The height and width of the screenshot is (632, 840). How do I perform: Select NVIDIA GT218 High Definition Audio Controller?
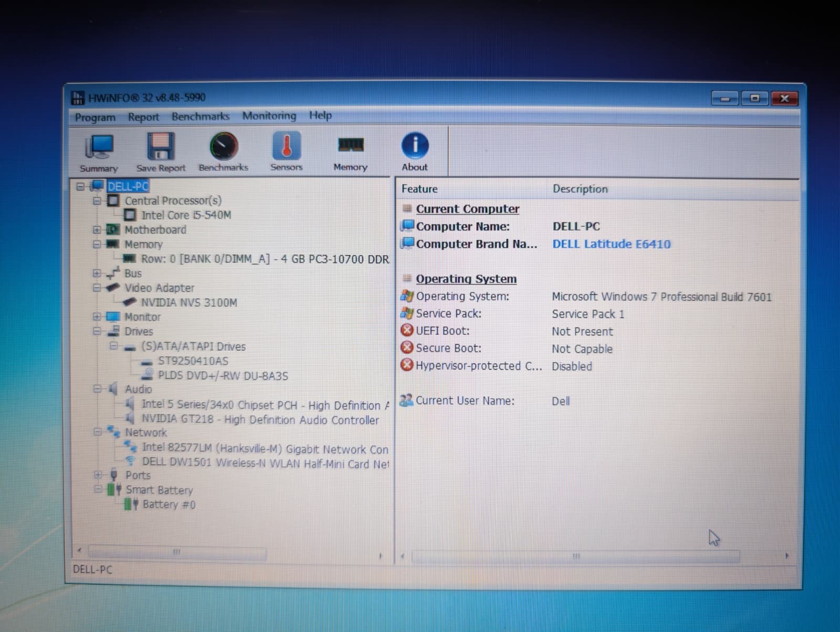click(x=260, y=420)
